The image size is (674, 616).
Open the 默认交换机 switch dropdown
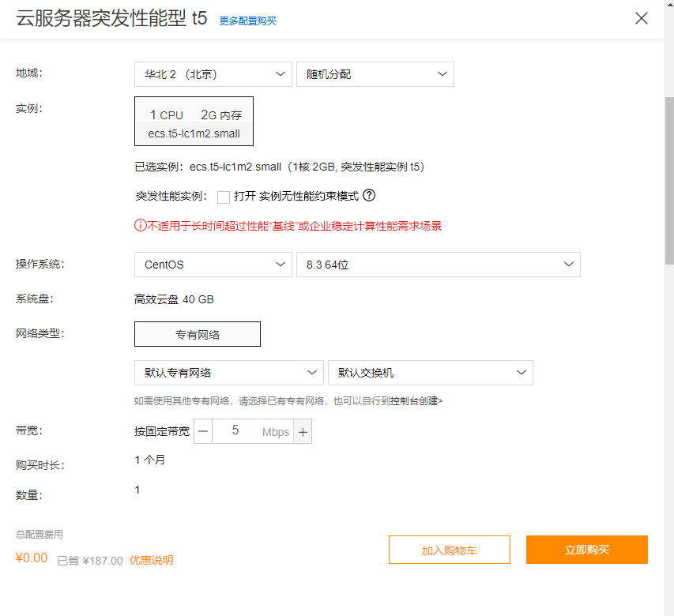click(x=431, y=372)
